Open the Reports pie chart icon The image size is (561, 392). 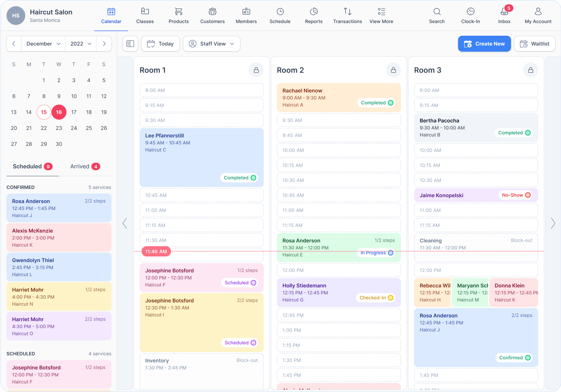click(314, 12)
